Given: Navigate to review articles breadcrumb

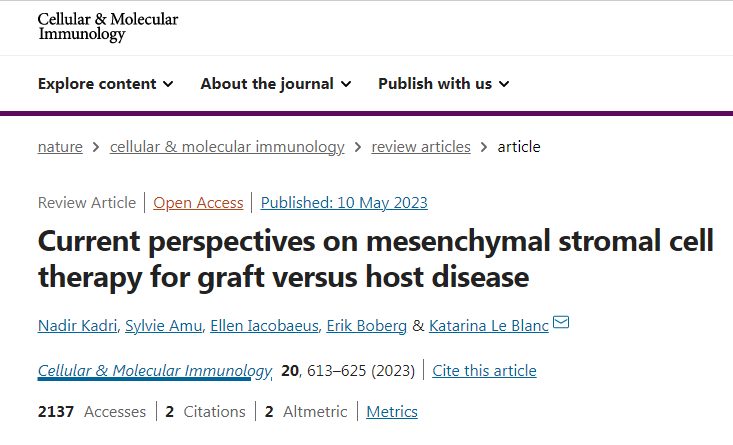Looking at the screenshot, I should tap(421, 147).
